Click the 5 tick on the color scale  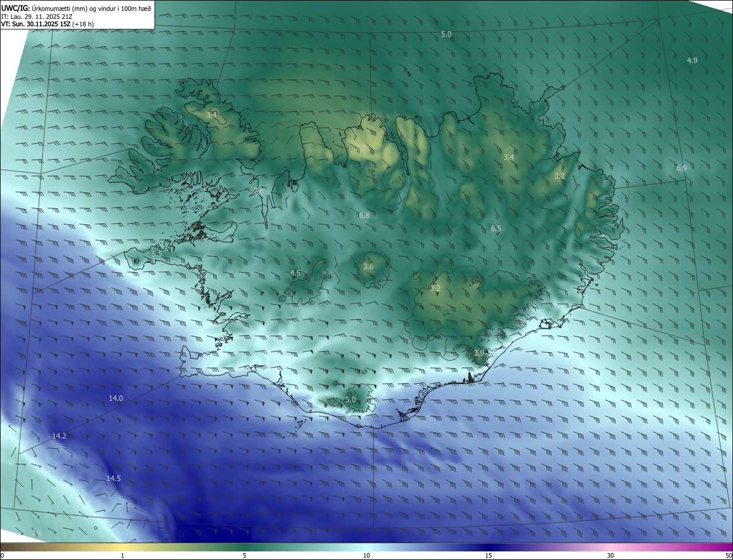click(245, 555)
